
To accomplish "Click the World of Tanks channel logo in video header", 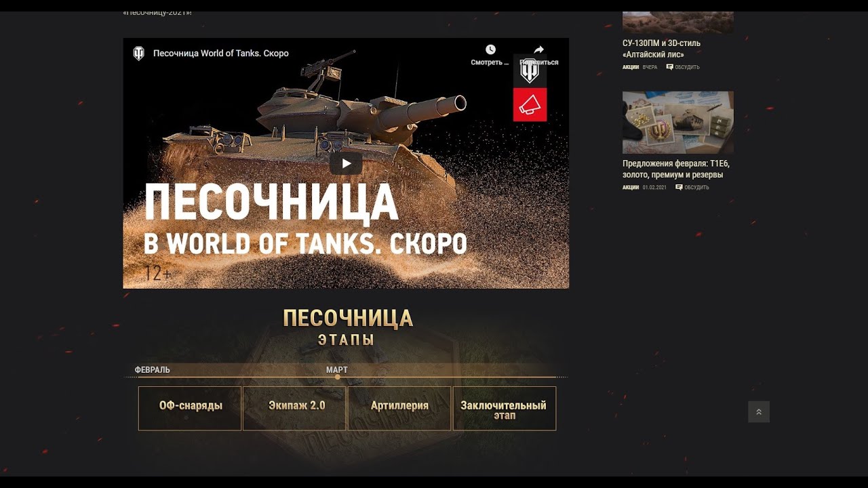I will [x=138, y=54].
